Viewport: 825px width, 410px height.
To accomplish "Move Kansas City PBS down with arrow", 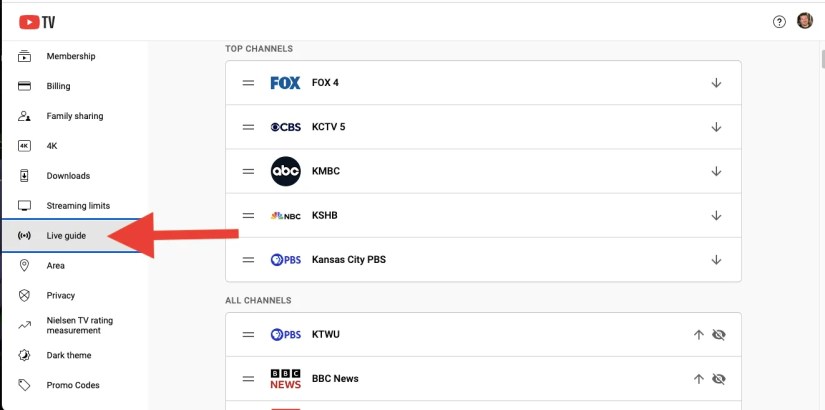I will [x=716, y=259].
